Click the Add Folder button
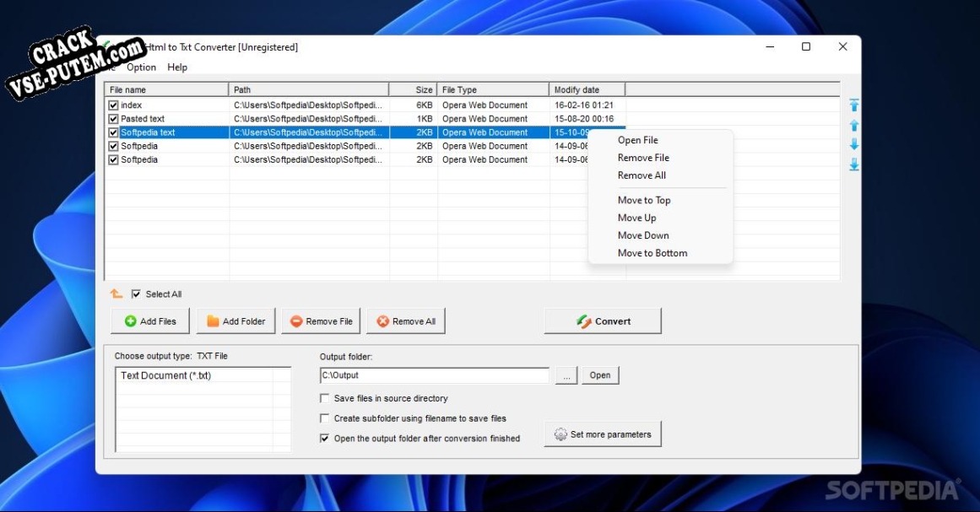This screenshot has width=980, height=512. pyautogui.click(x=236, y=321)
